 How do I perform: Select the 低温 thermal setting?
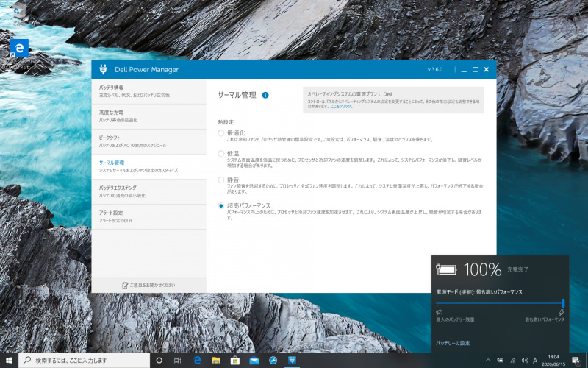pos(221,154)
